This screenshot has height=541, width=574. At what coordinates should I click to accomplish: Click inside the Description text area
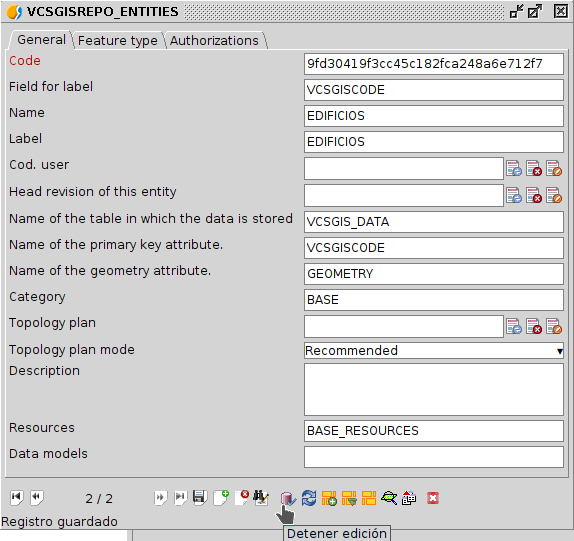(x=434, y=389)
